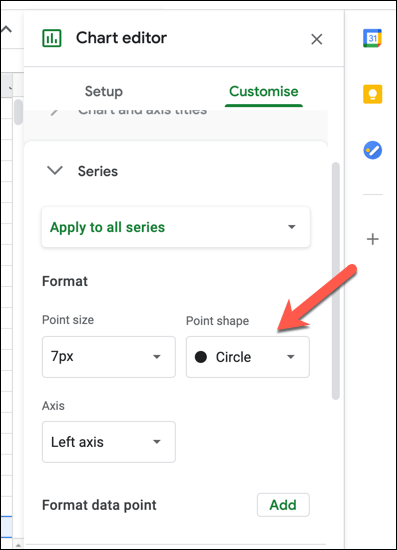Expand the Chart and axis titles section
Image resolution: width=397 pixels, height=550 pixels.
point(142,112)
